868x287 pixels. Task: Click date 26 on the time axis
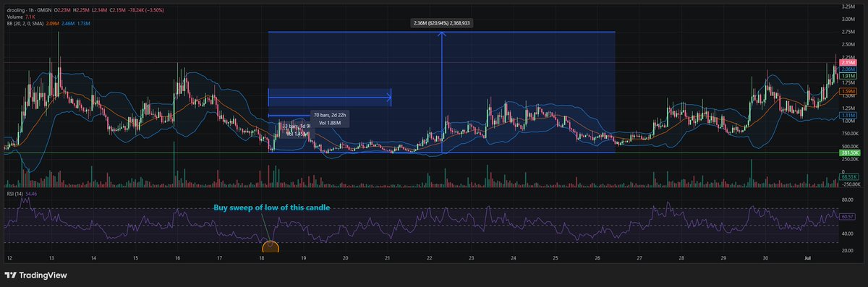click(x=597, y=257)
